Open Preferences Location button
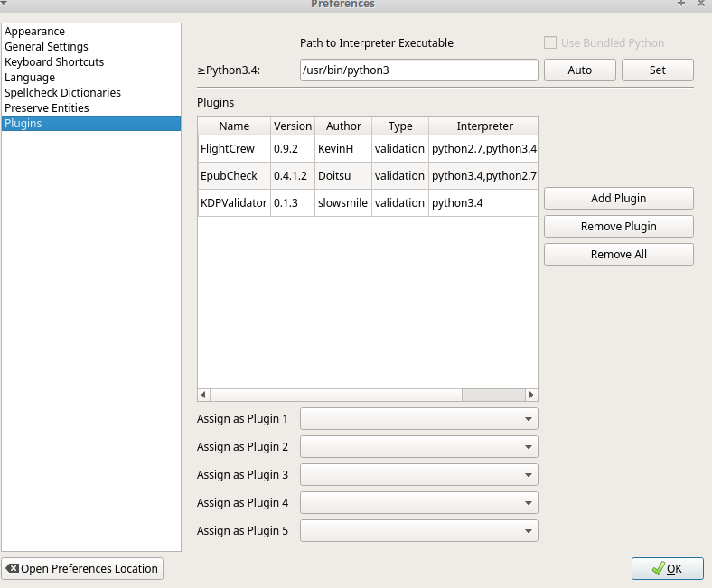712x588 pixels. point(82,568)
